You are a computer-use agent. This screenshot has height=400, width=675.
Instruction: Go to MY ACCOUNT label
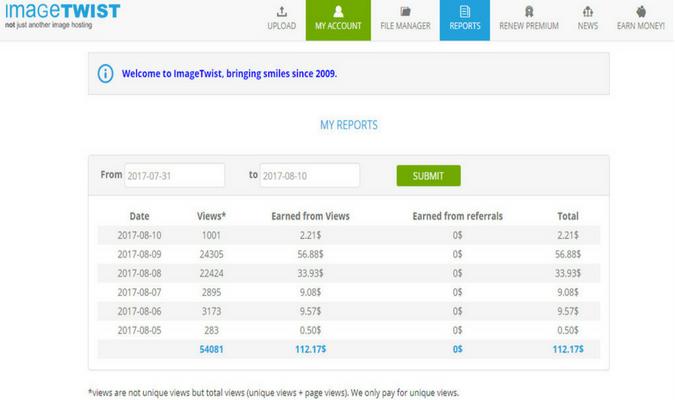[338, 26]
